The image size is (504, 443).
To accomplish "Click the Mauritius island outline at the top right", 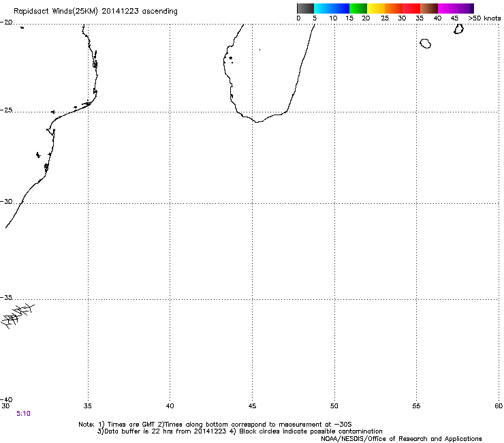I will tap(458, 29).
